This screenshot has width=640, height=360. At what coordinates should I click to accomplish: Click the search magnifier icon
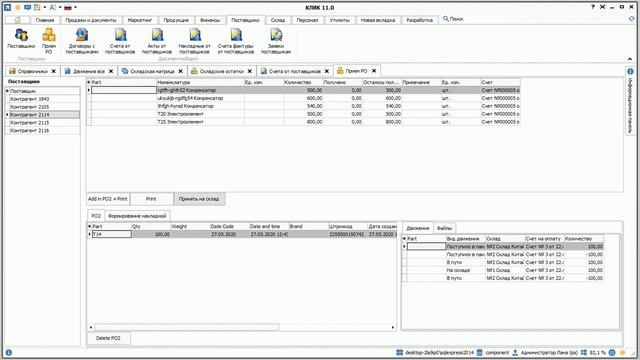click(x=446, y=19)
